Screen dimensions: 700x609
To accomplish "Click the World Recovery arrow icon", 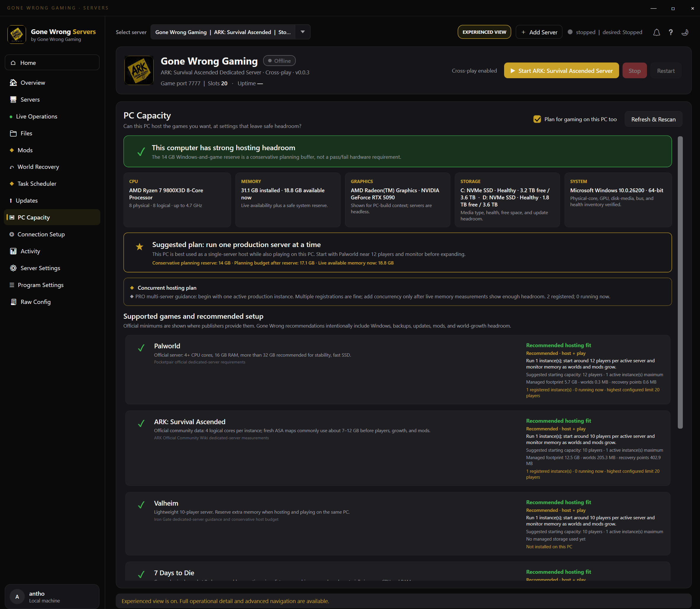I will coord(12,167).
